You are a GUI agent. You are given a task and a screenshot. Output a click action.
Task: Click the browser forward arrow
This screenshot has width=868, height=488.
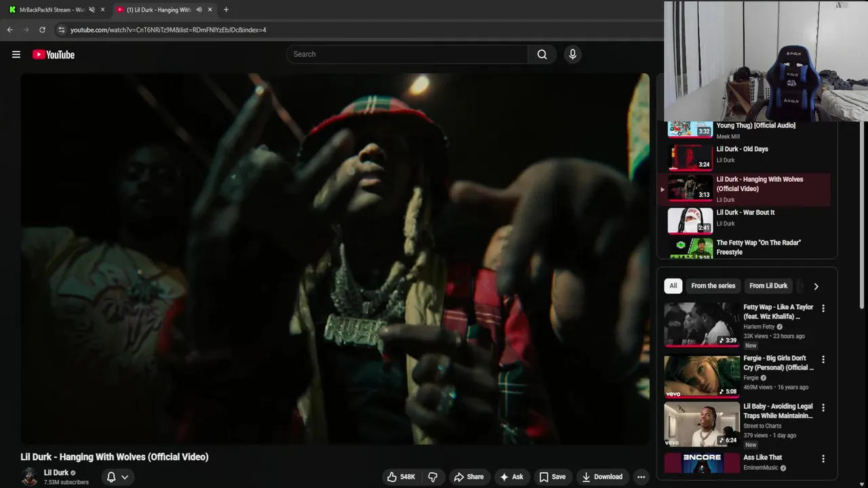click(26, 30)
